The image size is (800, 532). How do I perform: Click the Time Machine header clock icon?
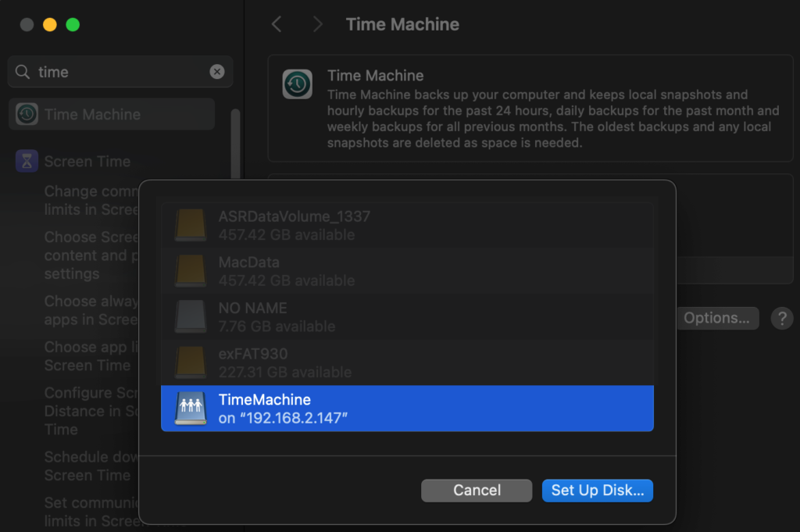tap(298, 84)
